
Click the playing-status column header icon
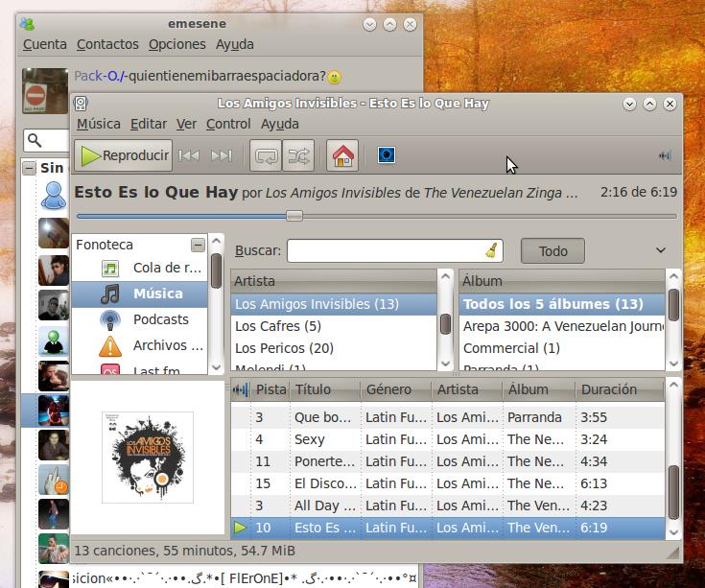pos(241,389)
